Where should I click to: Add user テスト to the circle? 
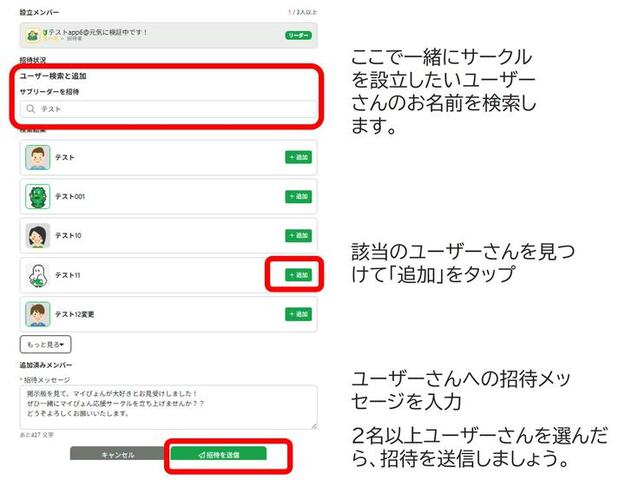(297, 157)
